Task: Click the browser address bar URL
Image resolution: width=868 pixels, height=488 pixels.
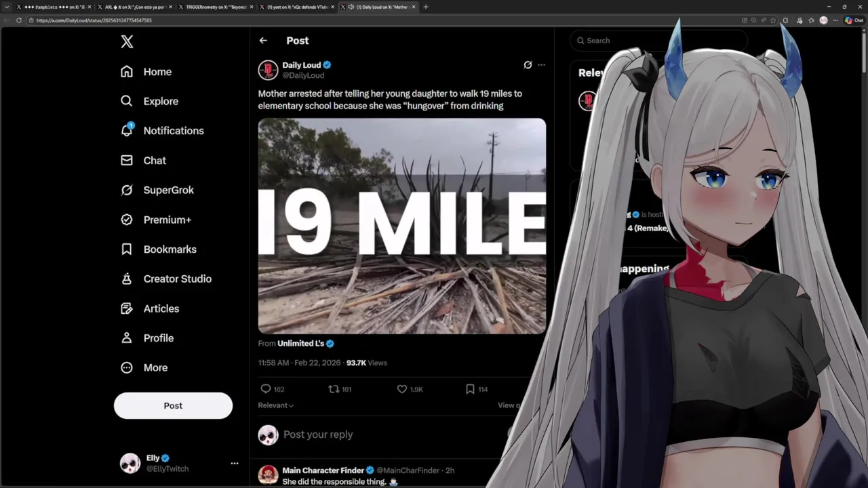Action: [94, 20]
